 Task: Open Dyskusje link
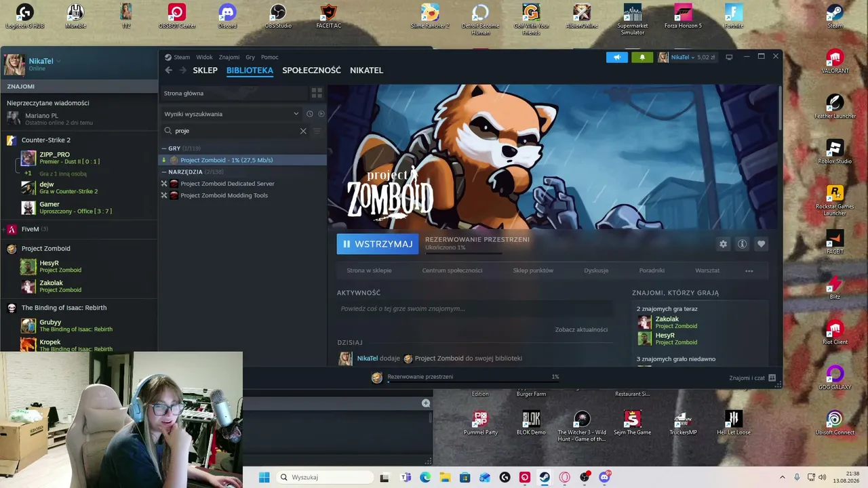point(596,270)
